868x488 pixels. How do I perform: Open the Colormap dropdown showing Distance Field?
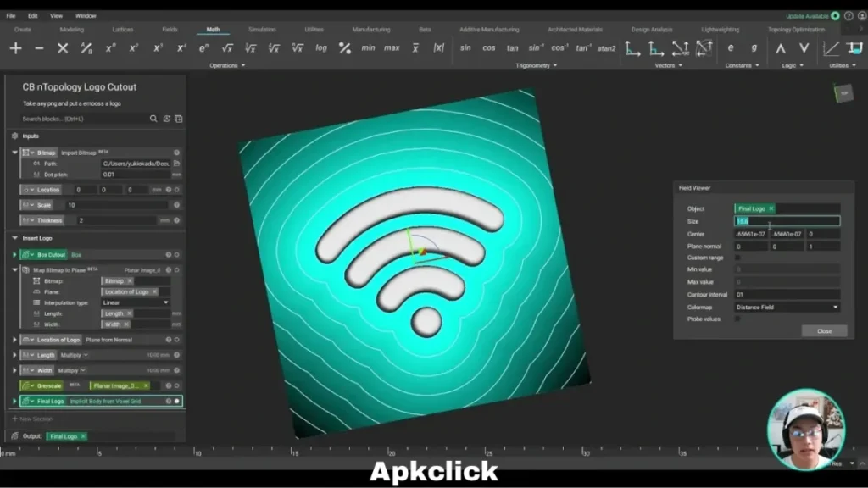tap(787, 307)
